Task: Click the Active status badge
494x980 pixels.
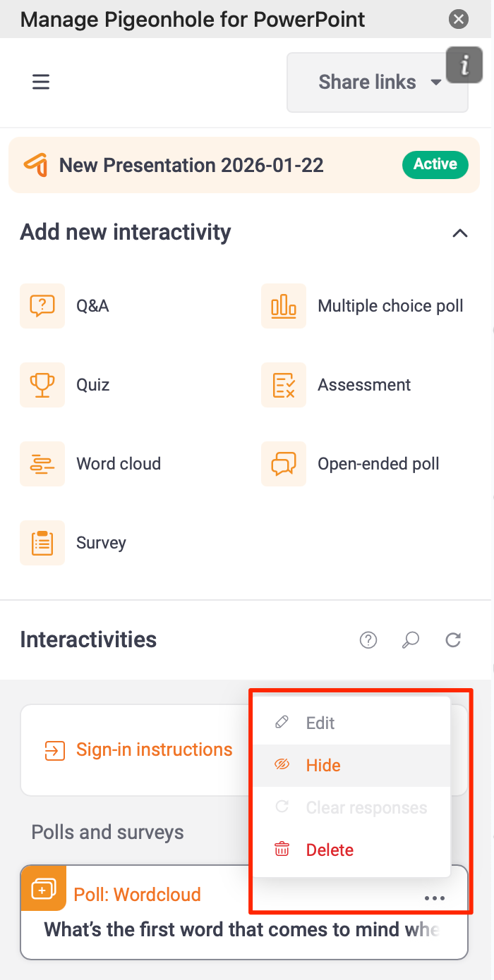Action: coord(435,164)
